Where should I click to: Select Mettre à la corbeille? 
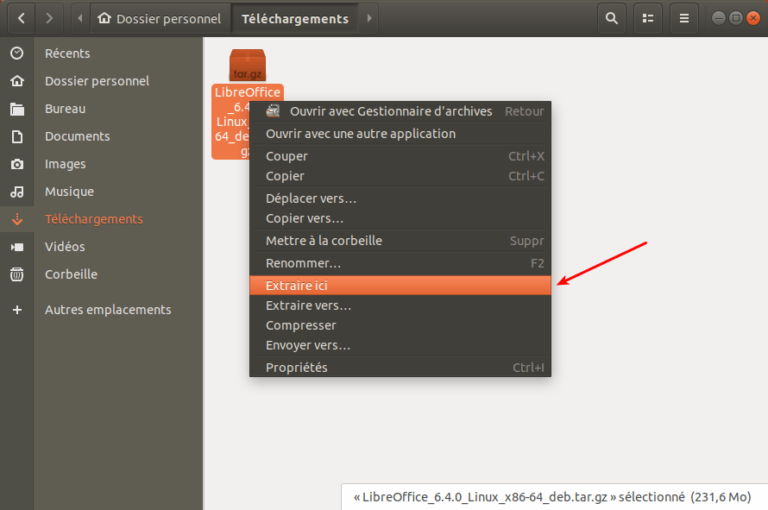tap(400, 241)
